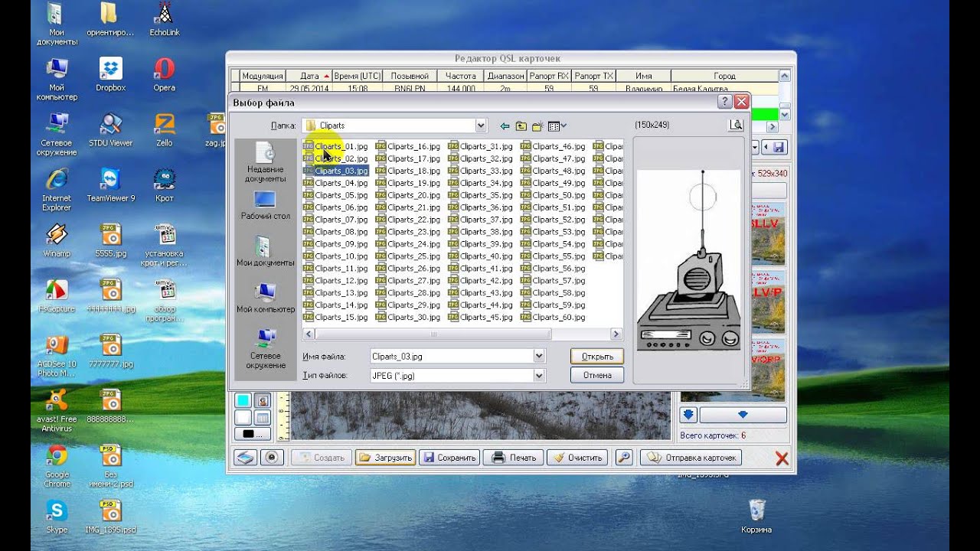
Task: Expand the Тип файлов dropdown arrow
Action: 539,376
